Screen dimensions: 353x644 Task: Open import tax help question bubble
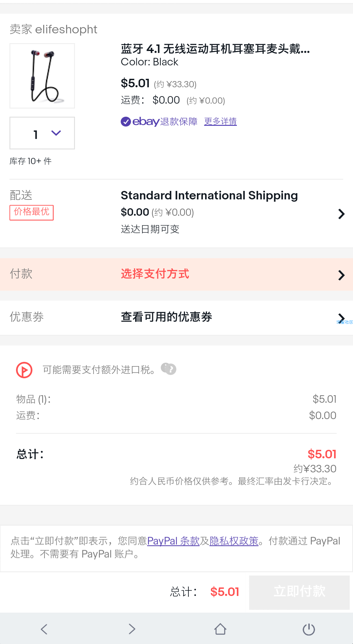coord(168,369)
